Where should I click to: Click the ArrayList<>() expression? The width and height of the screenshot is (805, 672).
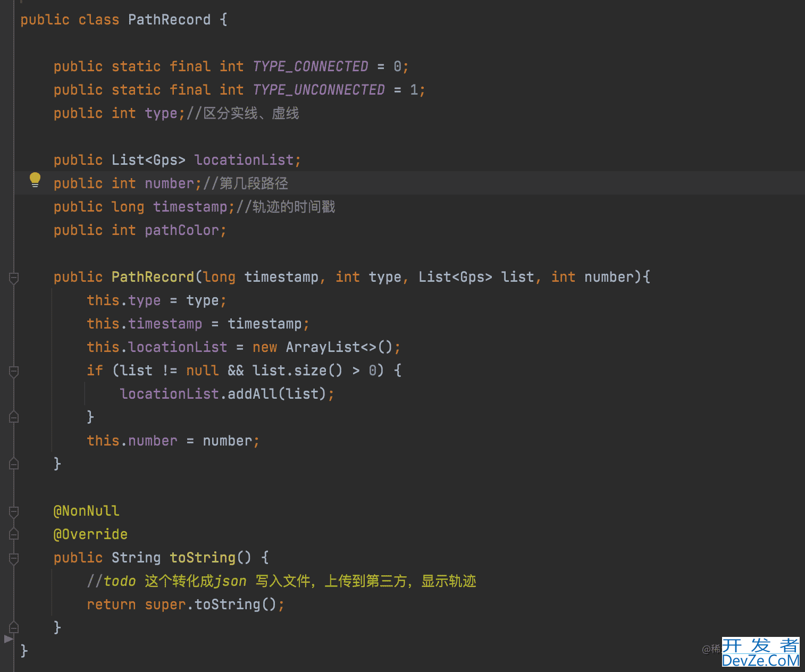coord(339,347)
